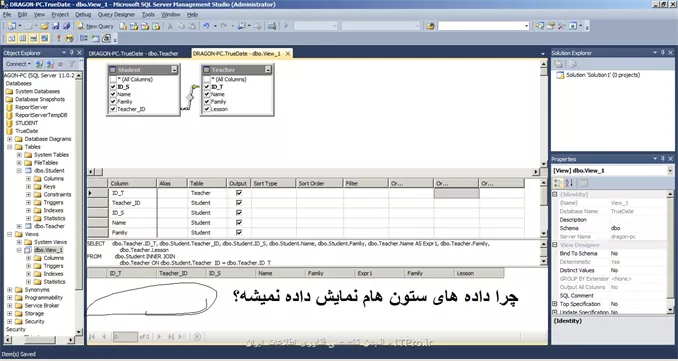This screenshot has height=361, width=678.
Task: Click the red Execute SQL exclamation icon
Action: (59, 38)
